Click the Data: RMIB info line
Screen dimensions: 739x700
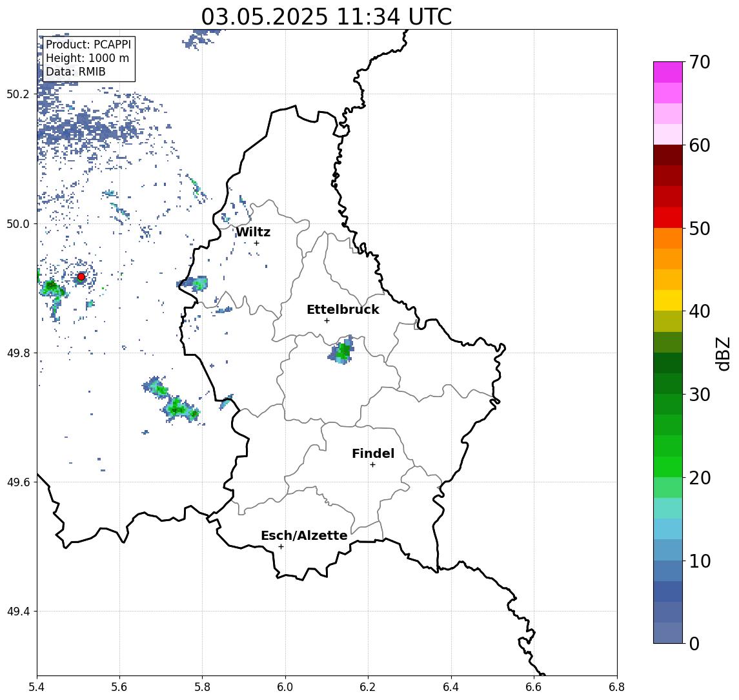[x=76, y=72]
